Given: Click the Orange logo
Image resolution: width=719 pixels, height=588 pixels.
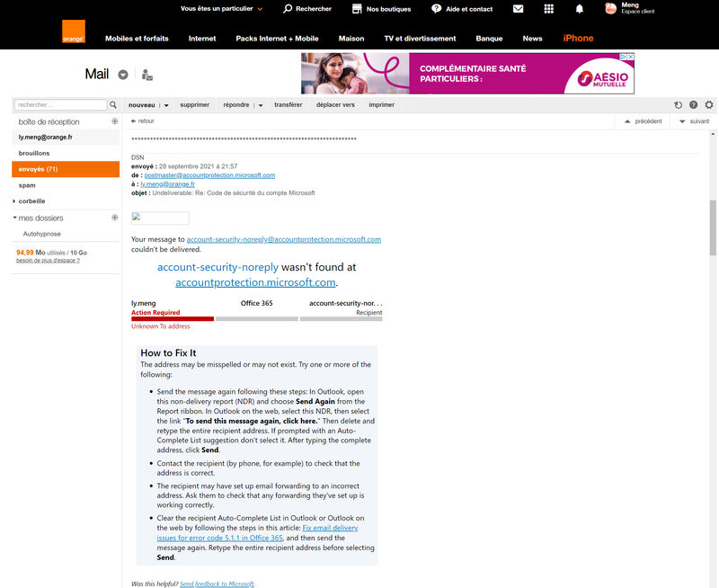Looking at the screenshot, I should 74,31.
